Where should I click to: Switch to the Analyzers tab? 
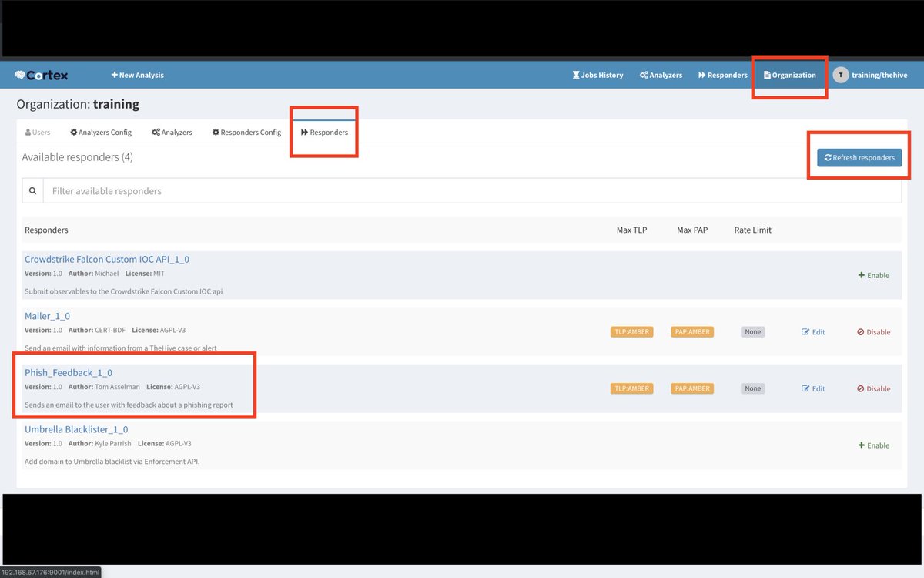pos(172,133)
